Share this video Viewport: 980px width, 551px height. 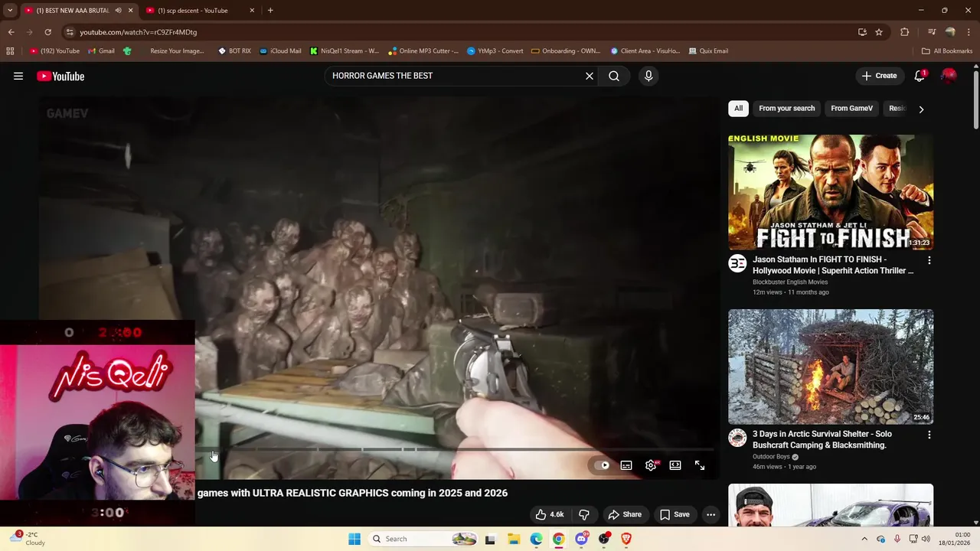click(x=625, y=514)
